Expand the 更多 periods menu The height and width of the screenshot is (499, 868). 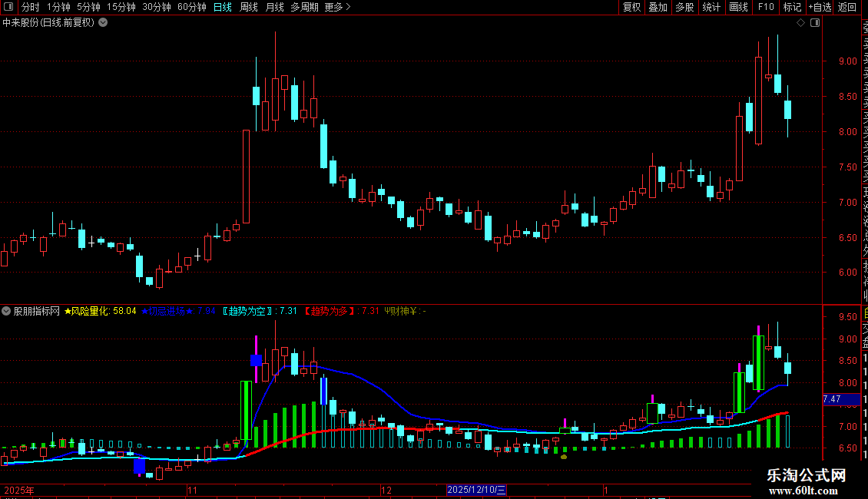[338, 7]
